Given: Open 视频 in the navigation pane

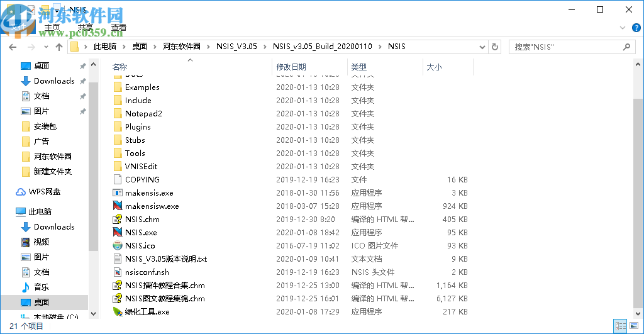Looking at the screenshot, I should [x=35, y=242].
